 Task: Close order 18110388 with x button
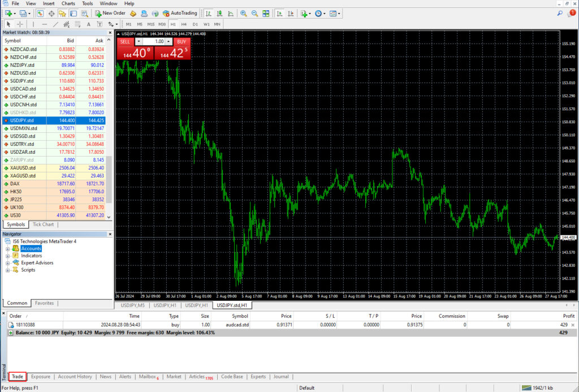pos(573,325)
